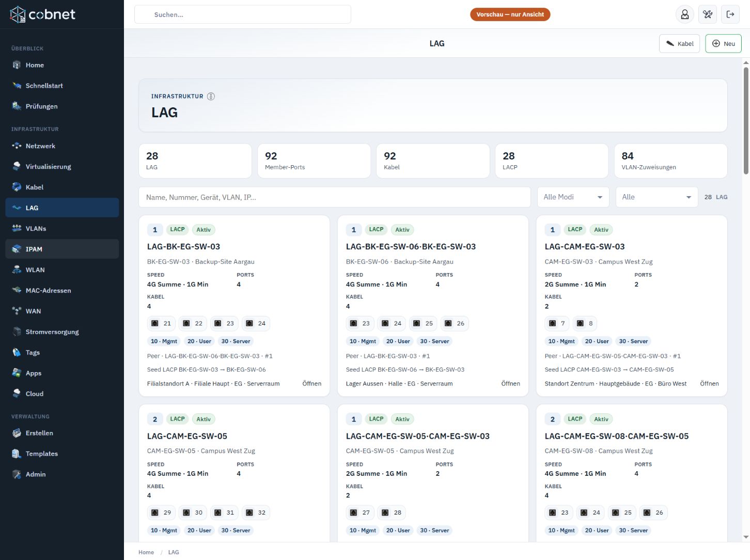Select port 21 chip on LAG-BK-EG-SW-03
Screen dimensions: 750x560
(x=161, y=324)
